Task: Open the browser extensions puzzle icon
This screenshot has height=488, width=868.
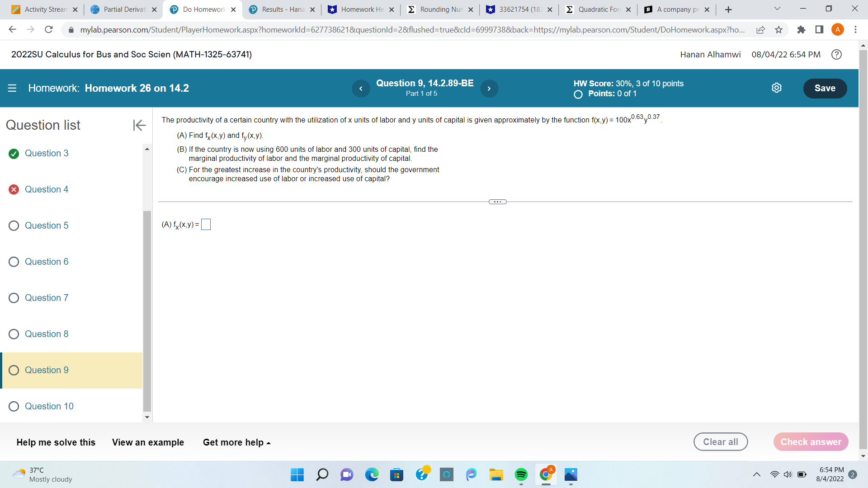Action: point(802,29)
